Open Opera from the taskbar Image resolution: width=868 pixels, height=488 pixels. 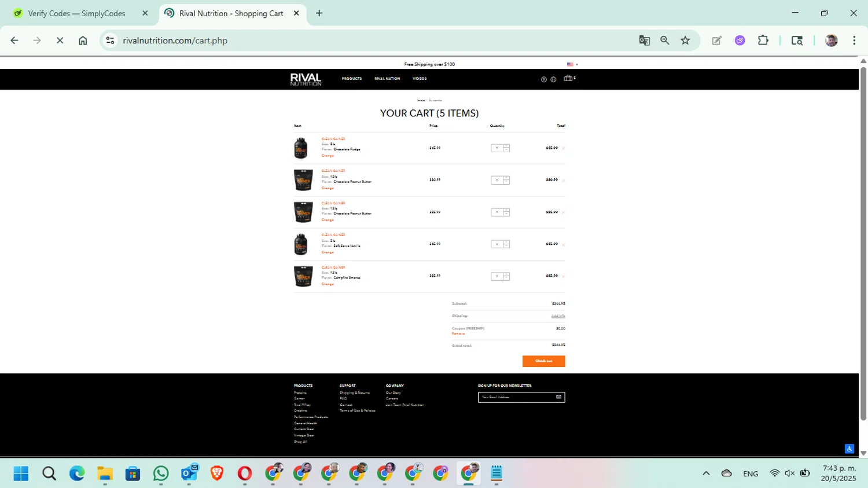[x=245, y=474]
